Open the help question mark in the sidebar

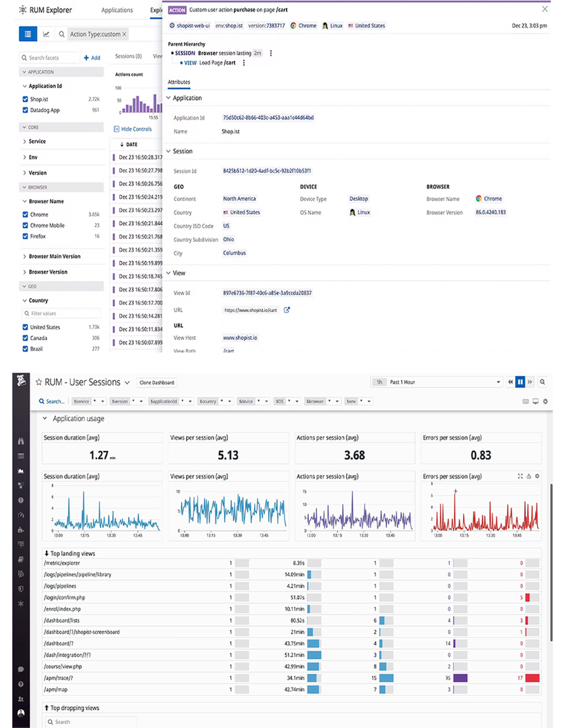pyautogui.click(x=21, y=684)
